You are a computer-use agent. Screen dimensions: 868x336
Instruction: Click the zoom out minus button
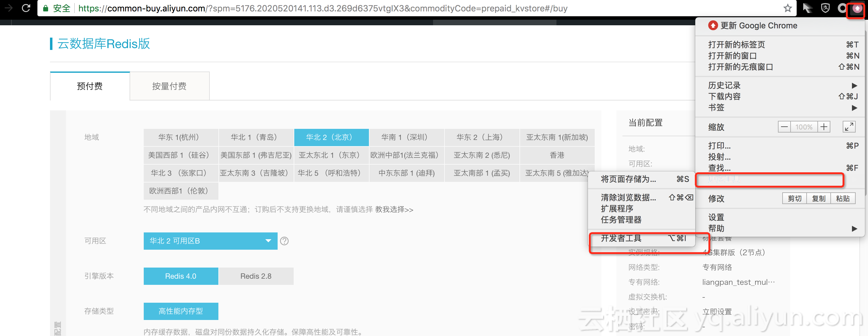tap(784, 127)
